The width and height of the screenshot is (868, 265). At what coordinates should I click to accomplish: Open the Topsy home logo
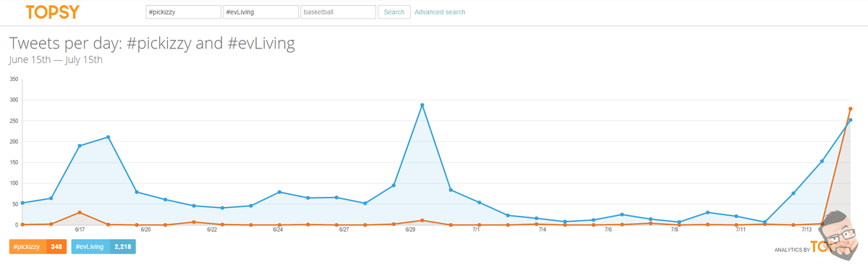pos(52,12)
